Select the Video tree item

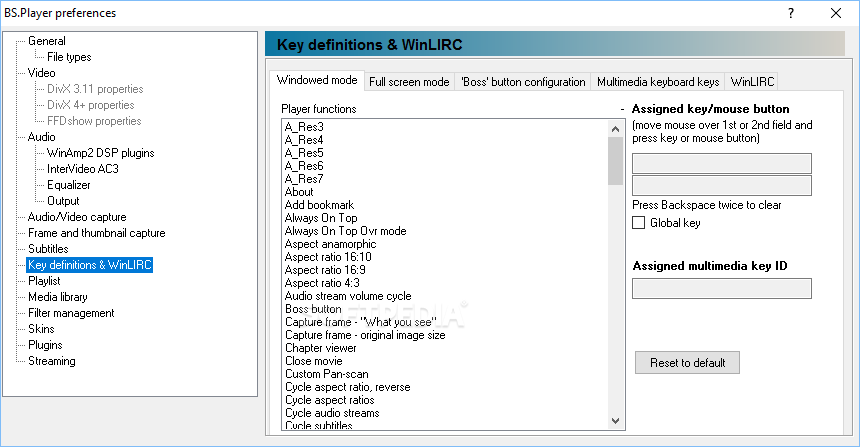coord(42,73)
